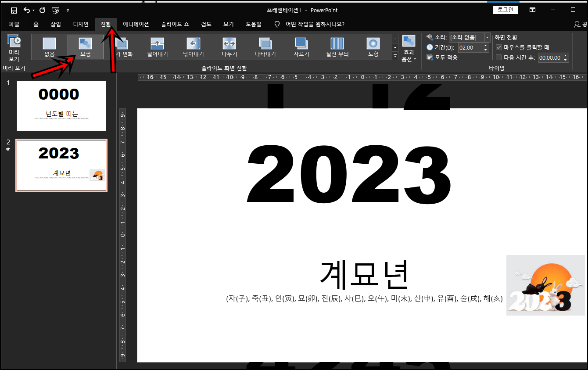The image size is (588, 370).
Task: Click the 슬라이드 화면 전환 group label
Action: point(224,68)
